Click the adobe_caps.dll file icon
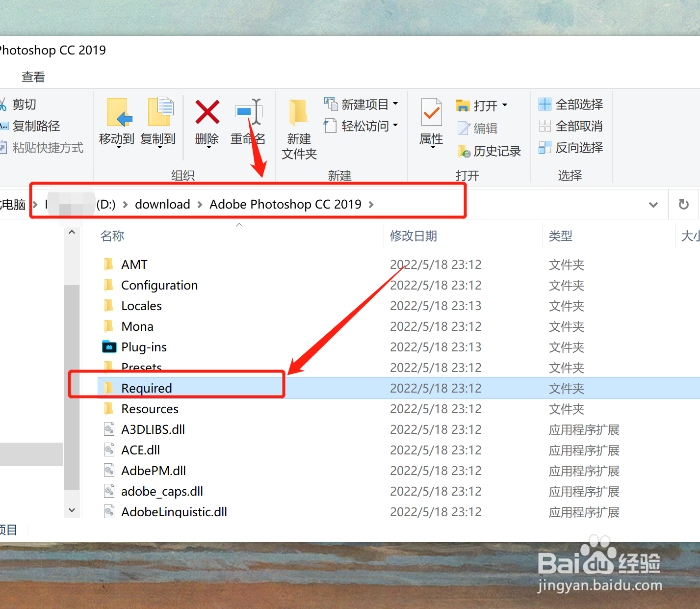The image size is (700, 609). pyautogui.click(x=109, y=491)
